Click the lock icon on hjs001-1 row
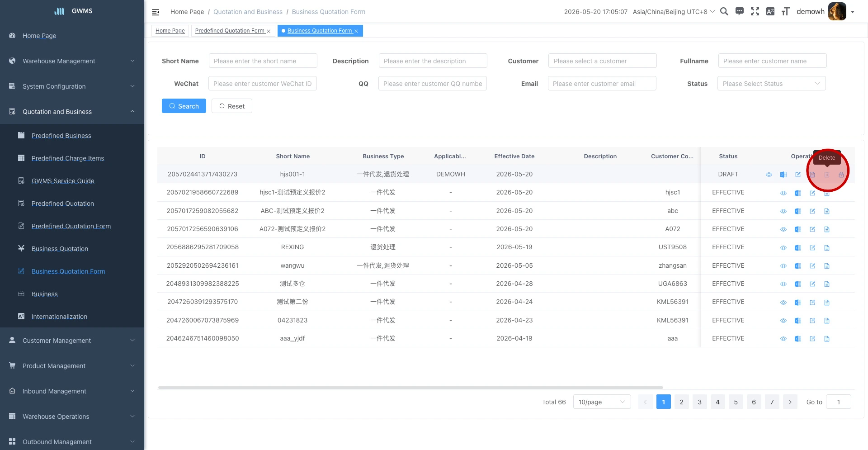This screenshot has width=868, height=450. pos(841,175)
